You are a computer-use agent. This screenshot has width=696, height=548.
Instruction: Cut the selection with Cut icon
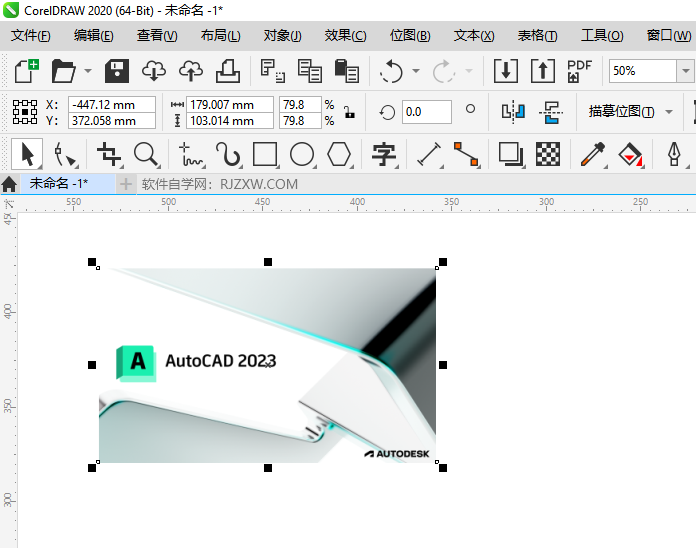[x=272, y=71]
